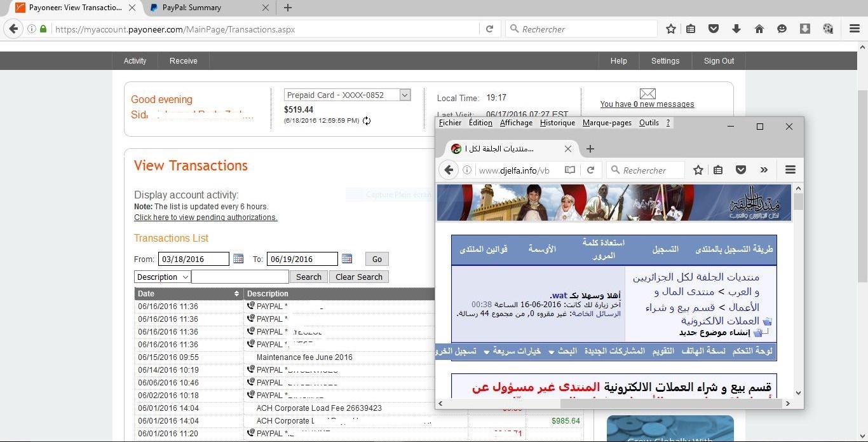Show more tools chevron in the djelfa toolbar

(764, 170)
